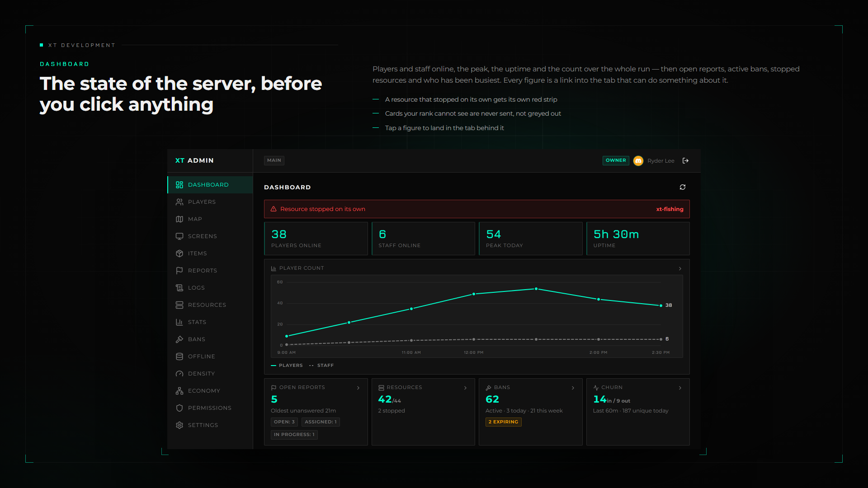Click the Offline database icon
Viewport: 868px width, 488px height.
[179, 357]
